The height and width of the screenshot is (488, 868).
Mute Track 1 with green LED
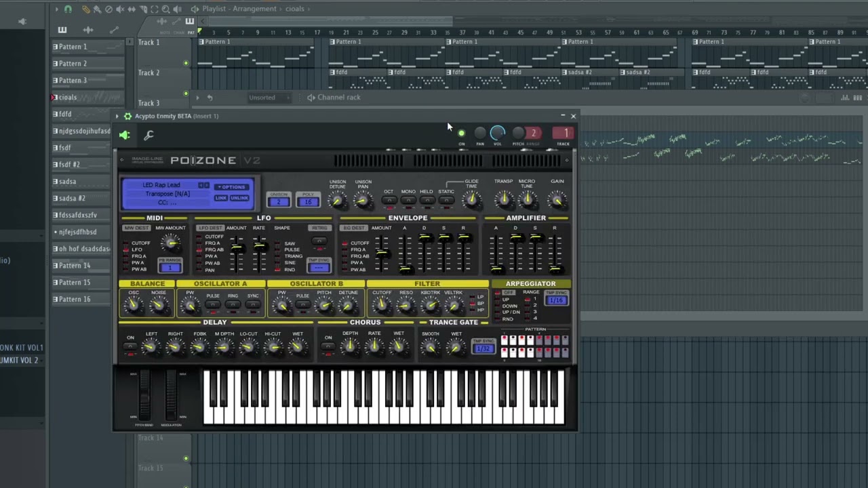pos(186,63)
